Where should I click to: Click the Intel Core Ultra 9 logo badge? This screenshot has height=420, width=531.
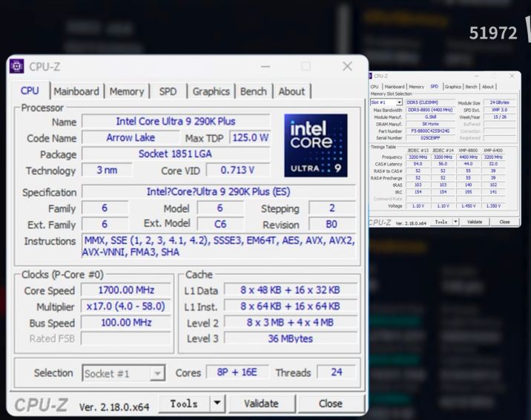[x=316, y=145]
